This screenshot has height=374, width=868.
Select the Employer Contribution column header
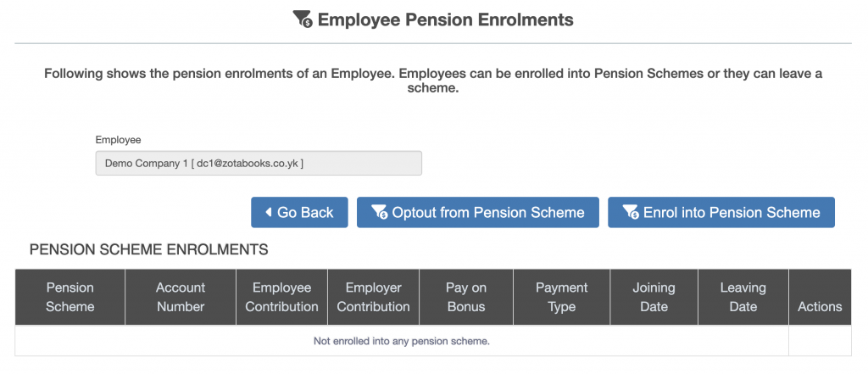click(374, 297)
